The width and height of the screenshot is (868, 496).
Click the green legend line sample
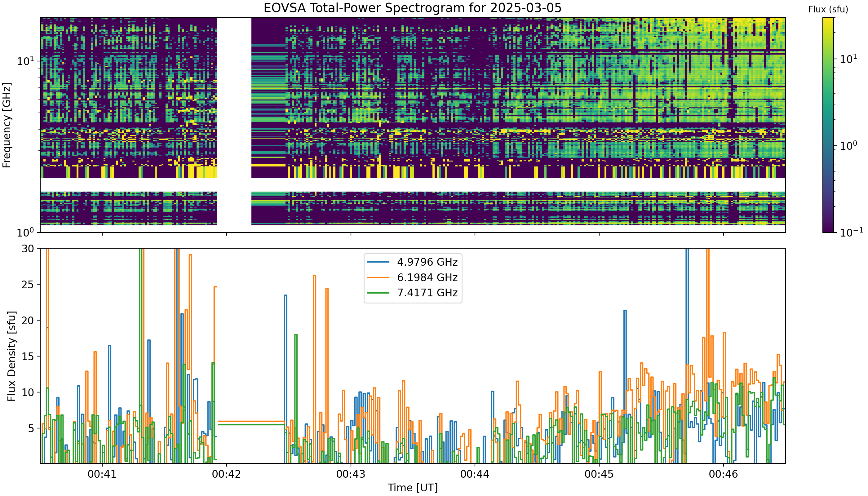pyautogui.click(x=379, y=293)
